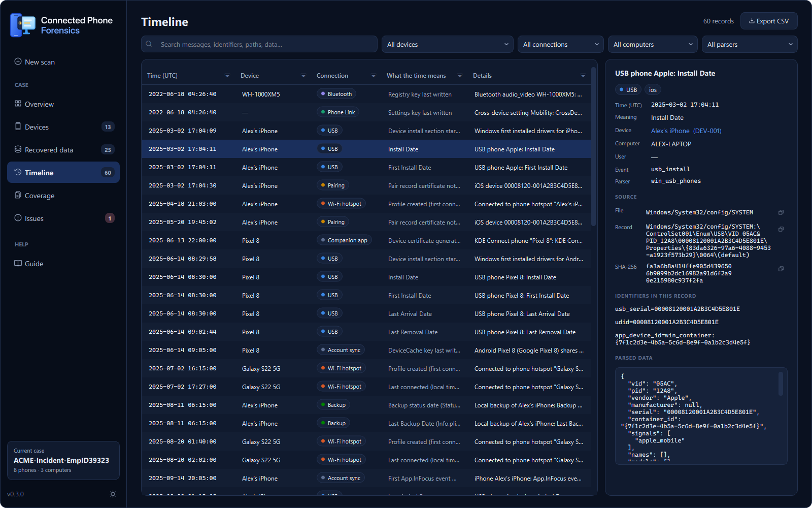Viewport: 812px width, 508px height.
Task: Expand the All devices dropdown
Action: (x=448, y=44)
